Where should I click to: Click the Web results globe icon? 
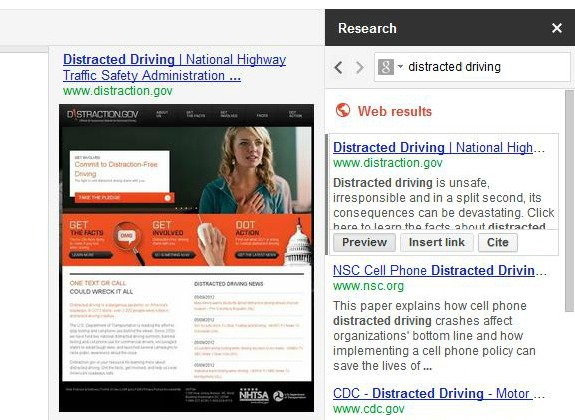[343, 110]
